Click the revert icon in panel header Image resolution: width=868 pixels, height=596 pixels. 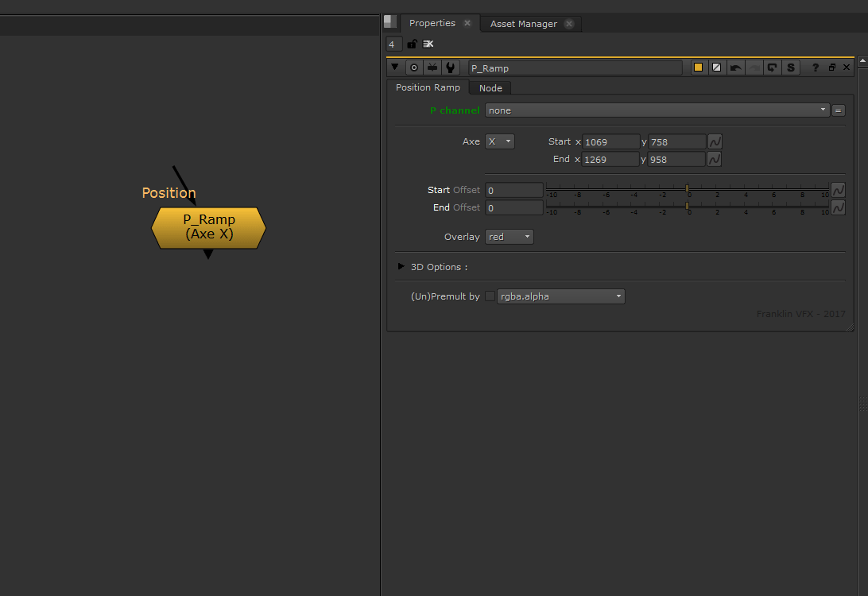tap(772, 68)
